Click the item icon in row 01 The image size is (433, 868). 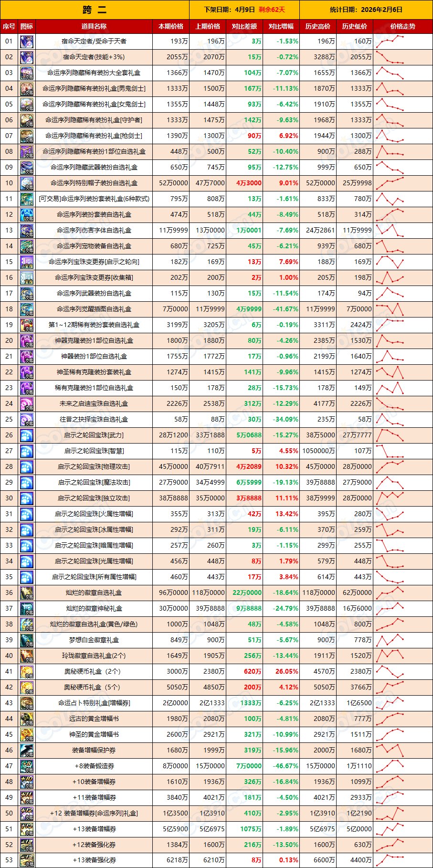(x=27, y=42)
